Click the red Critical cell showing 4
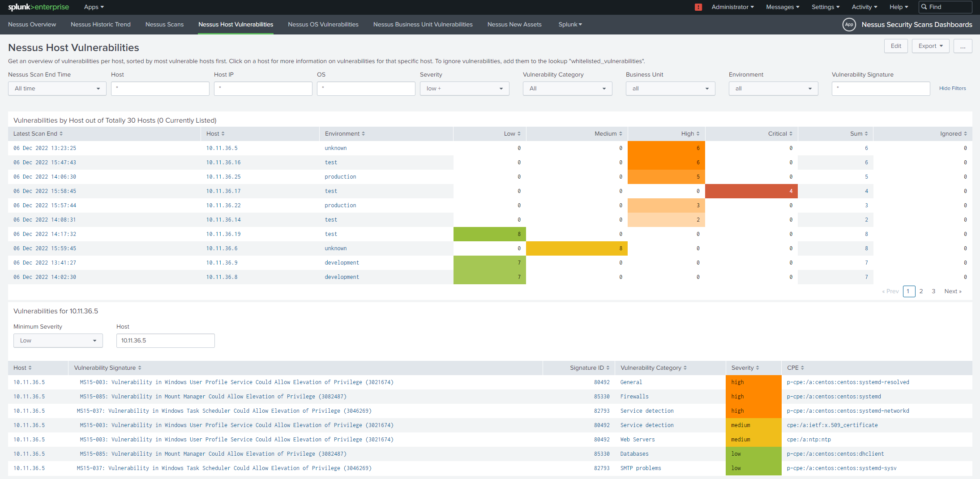This screenshot has width=980, height=479. click(x=751, y=191)
